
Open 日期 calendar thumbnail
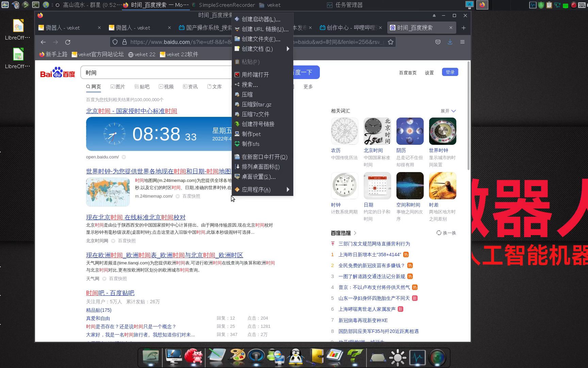coord(377,186)
